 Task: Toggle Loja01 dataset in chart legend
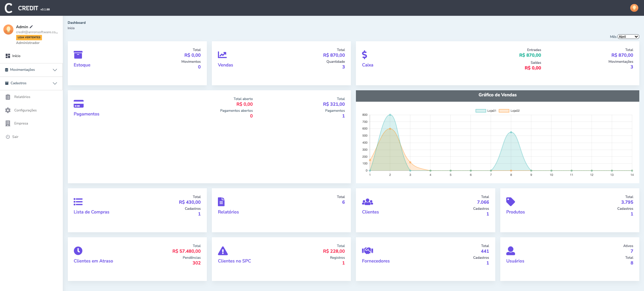(486, 111)
